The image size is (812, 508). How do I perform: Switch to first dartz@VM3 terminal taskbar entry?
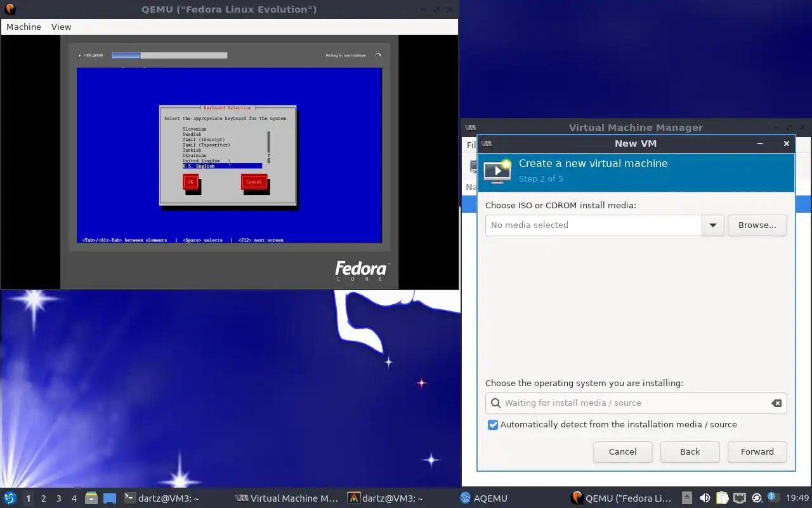[x=161, y=498]
